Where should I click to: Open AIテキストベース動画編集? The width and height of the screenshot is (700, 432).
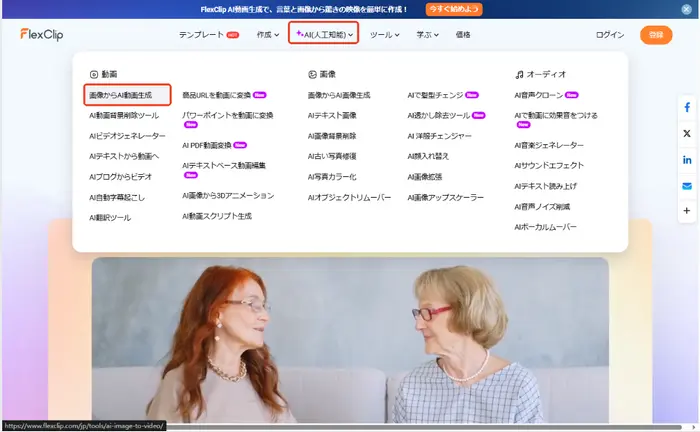tap(224, 165)
